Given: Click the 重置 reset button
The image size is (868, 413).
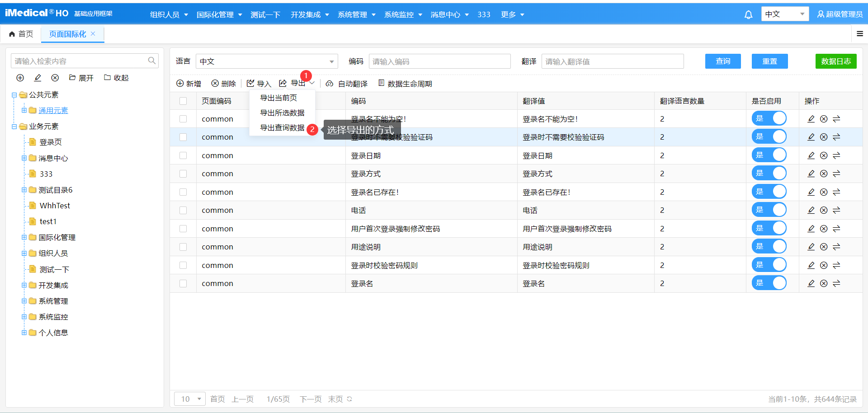Looking at the screenshot, I should 769,61.
